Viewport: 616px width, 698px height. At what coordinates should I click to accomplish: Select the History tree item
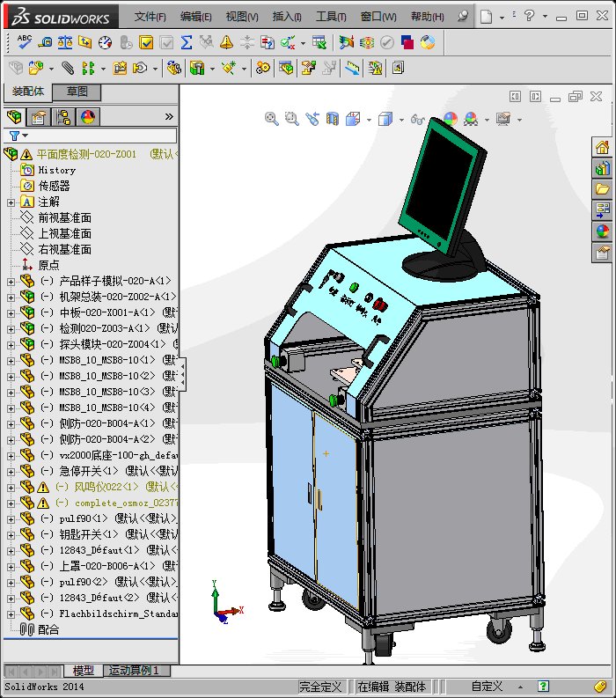[x=57, y=170]
